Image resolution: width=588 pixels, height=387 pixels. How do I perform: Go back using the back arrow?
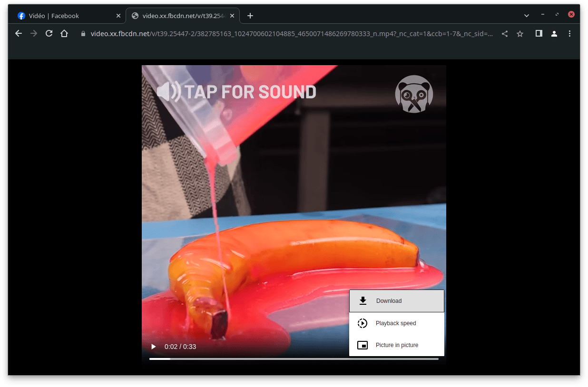click(19, 34)
